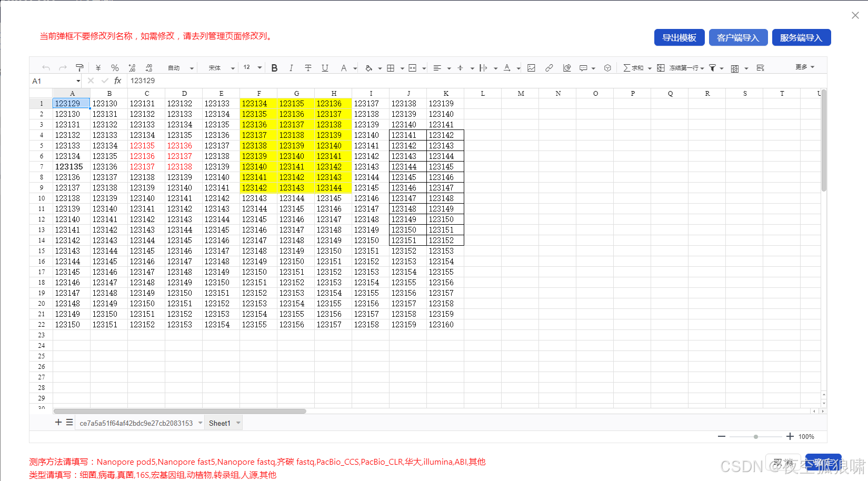Viewport: 868px width, 481px height.
Task: Click the vertical scrollbar of the sheet
Action: [x=824, y=141]
